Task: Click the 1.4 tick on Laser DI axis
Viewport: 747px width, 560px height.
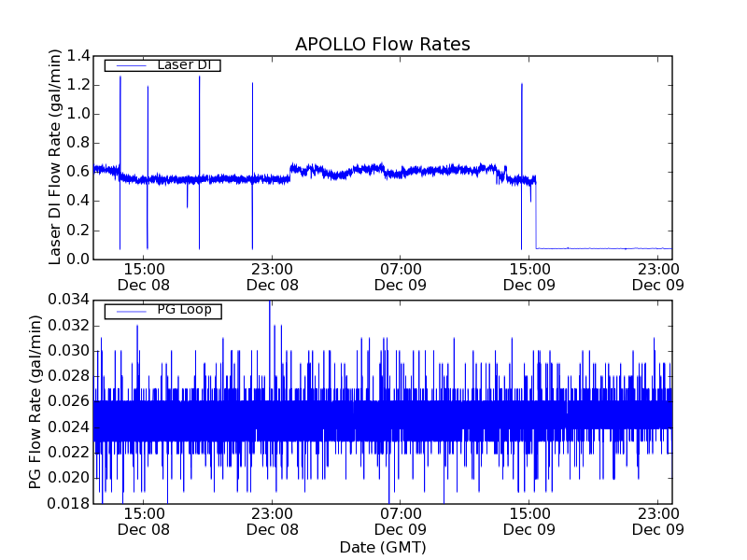Action: coord(78,56)
